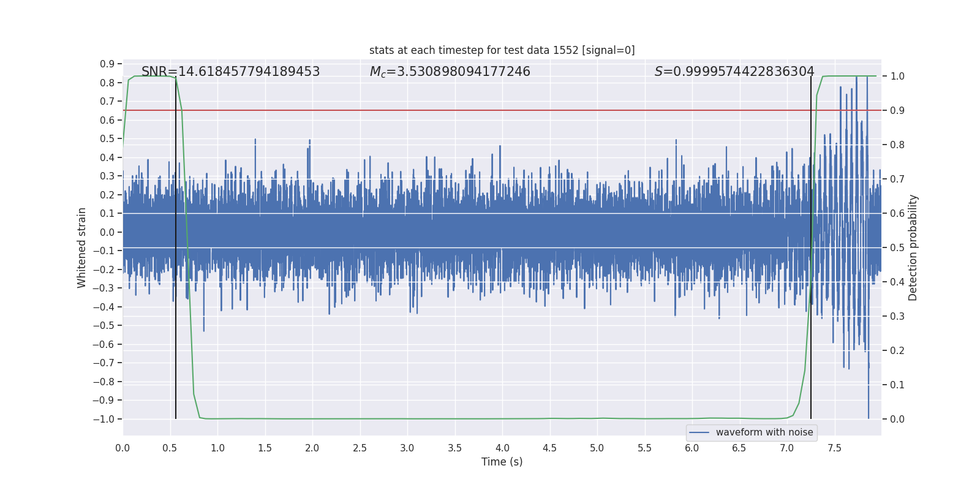The image size is (980, 490).
Task: Click the 0.9 tick on detection probability axis
Action: point(897,110)
